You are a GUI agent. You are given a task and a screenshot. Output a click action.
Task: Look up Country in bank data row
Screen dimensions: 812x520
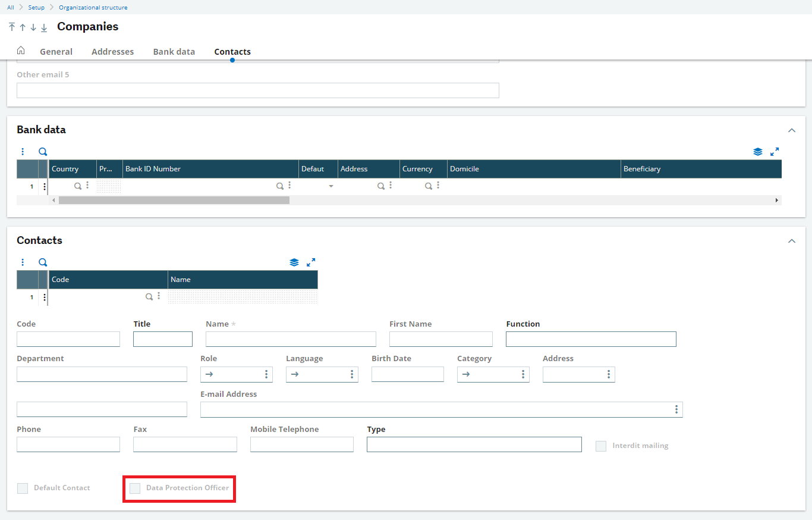pyautogui.click(x=77, y=186)
